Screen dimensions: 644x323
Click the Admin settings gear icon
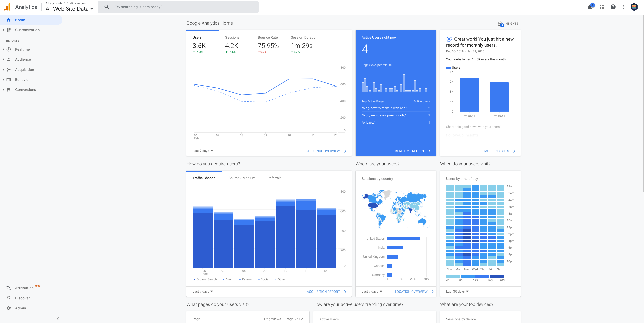coord(8,308)
